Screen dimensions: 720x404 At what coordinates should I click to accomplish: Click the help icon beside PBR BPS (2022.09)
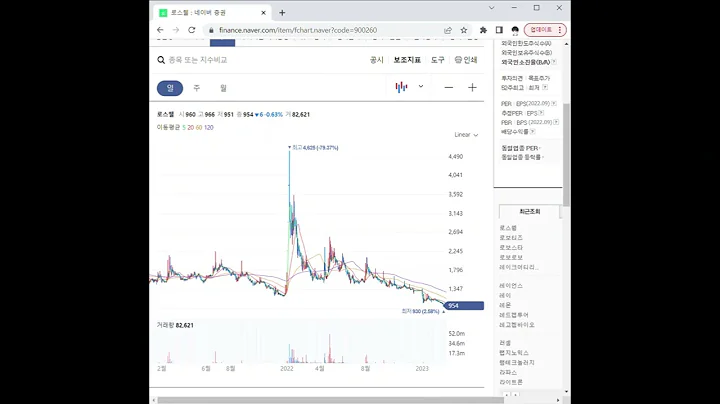pos(556,122)
